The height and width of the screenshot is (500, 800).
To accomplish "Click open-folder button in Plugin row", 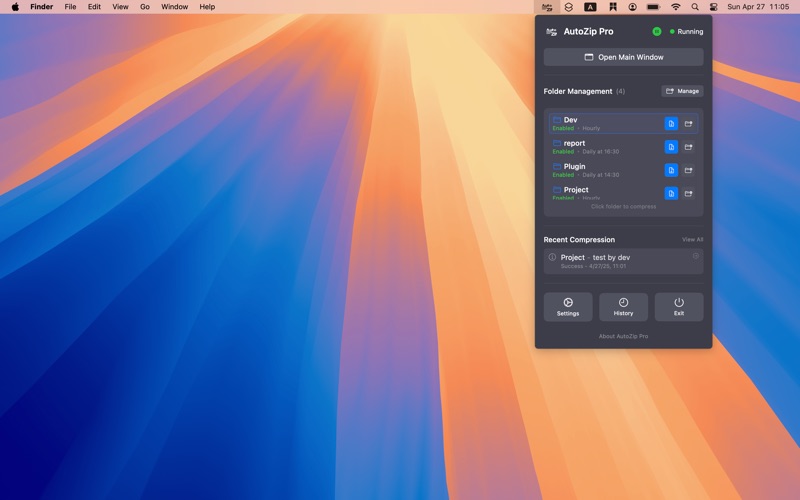I will (688, 170).
